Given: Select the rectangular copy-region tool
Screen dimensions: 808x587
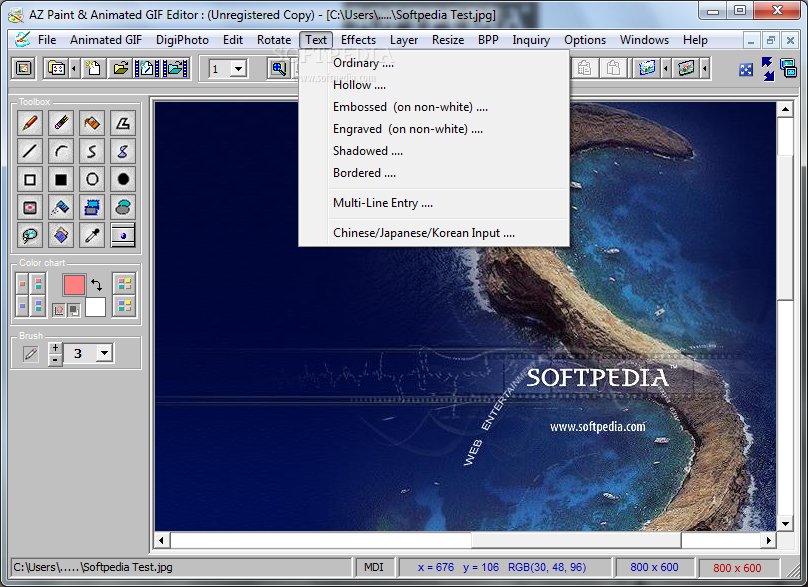Looking at the screenshot, I should [92, 207].
